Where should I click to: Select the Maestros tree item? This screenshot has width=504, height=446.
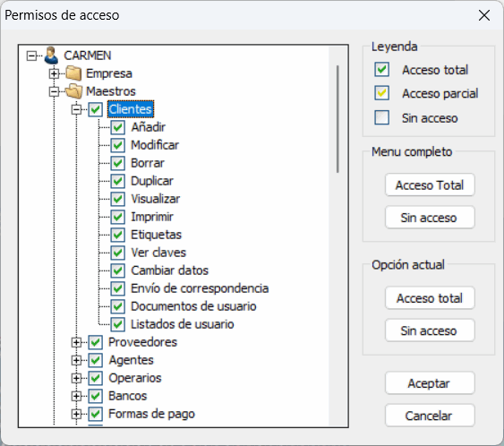[111, 91]
